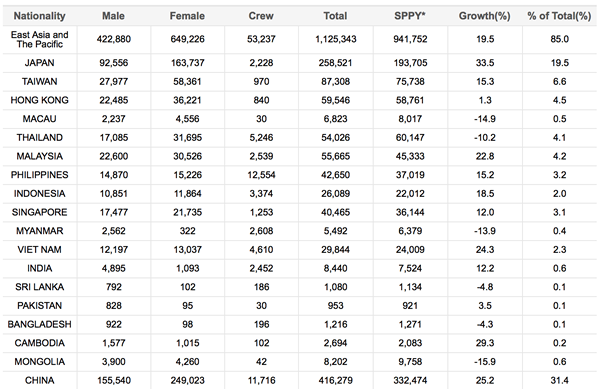Viewport: 600px width, 389px height.
Task: Select the East Asia and The Pacific cell
Action: click(x=39, y=39)
